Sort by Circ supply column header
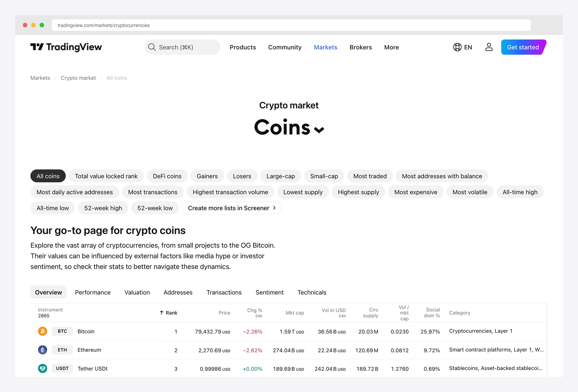This screenshot has height=392, width=578. (x=371, y=313)
